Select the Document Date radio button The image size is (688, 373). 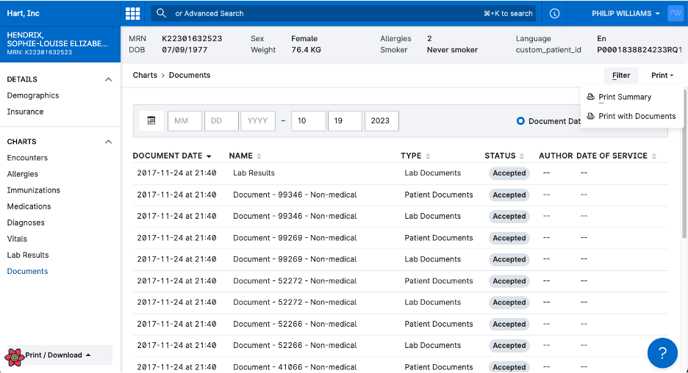click(x=520, y=121)
